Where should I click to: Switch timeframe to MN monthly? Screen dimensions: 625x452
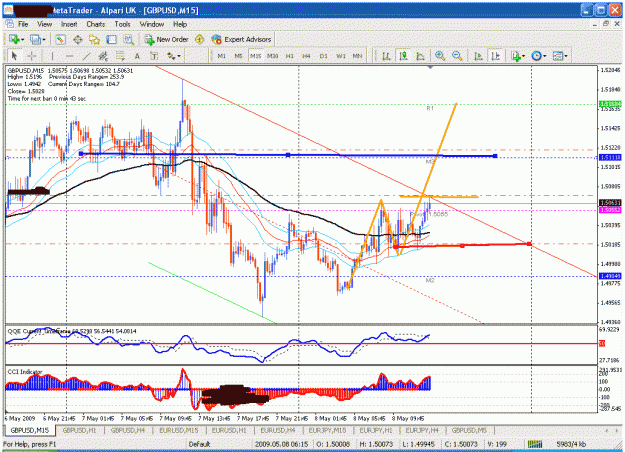358,56
